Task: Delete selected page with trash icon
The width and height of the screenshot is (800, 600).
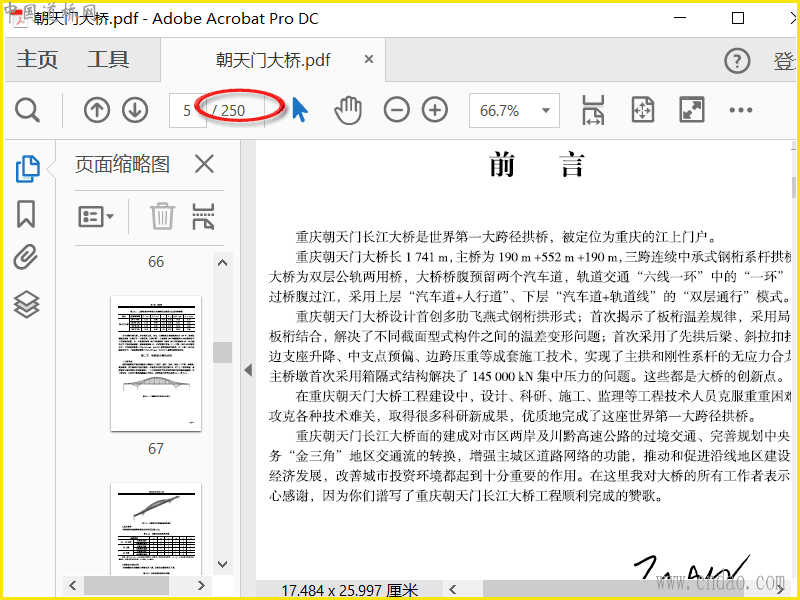Action: point(162,216)
